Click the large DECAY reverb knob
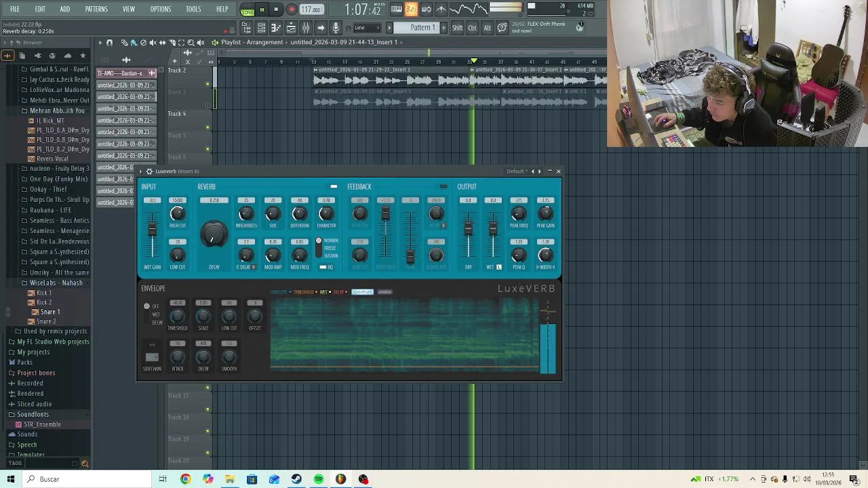868x488 pixels. 214,235
